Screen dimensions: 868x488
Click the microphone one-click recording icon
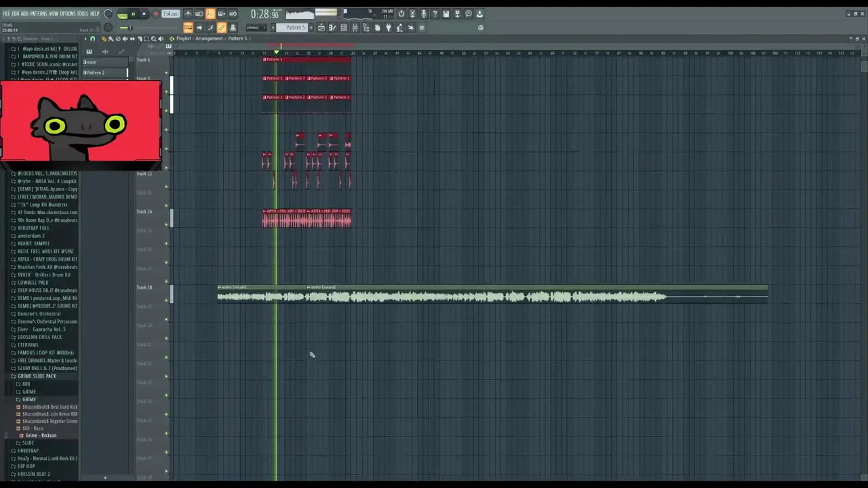[x=423, y=14]
